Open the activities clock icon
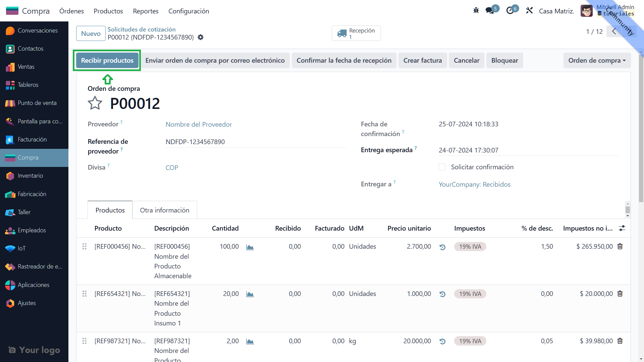Screen dimensions: 644x362 click(510, 11)
